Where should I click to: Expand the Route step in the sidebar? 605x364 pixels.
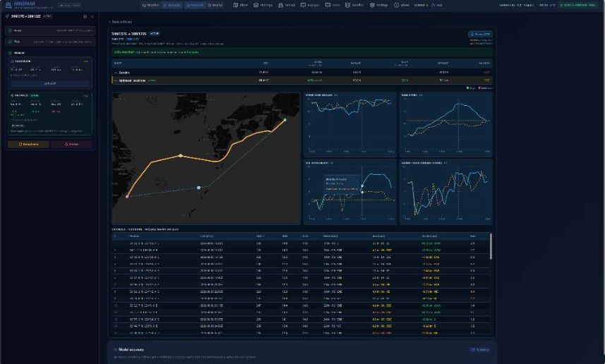click(50, 30)
